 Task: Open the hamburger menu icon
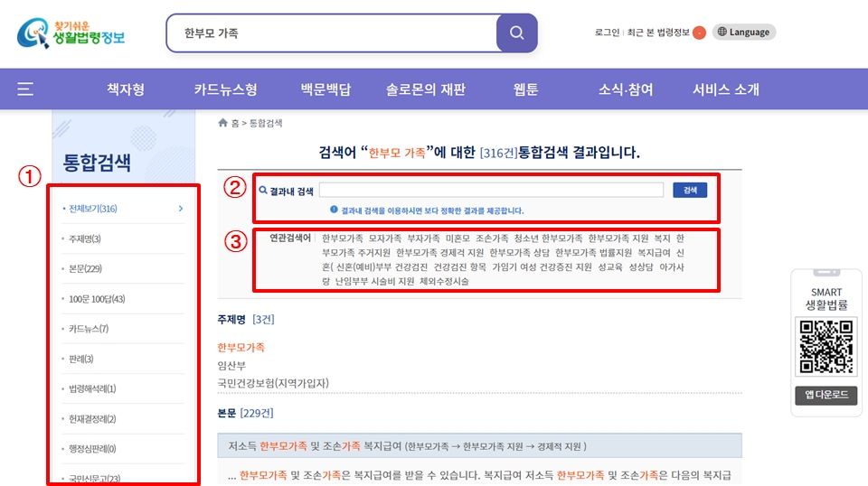pos(25,89)
